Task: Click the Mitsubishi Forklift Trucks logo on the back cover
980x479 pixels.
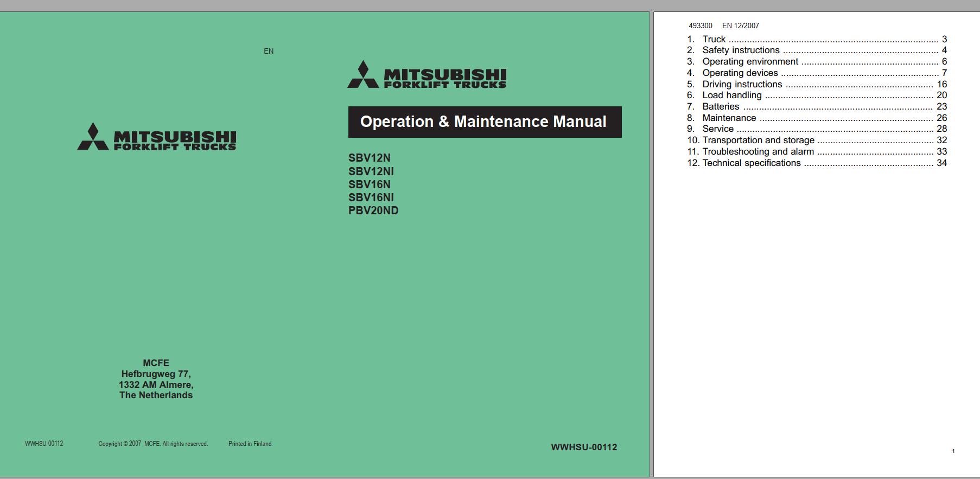Action: coord(157,137)
